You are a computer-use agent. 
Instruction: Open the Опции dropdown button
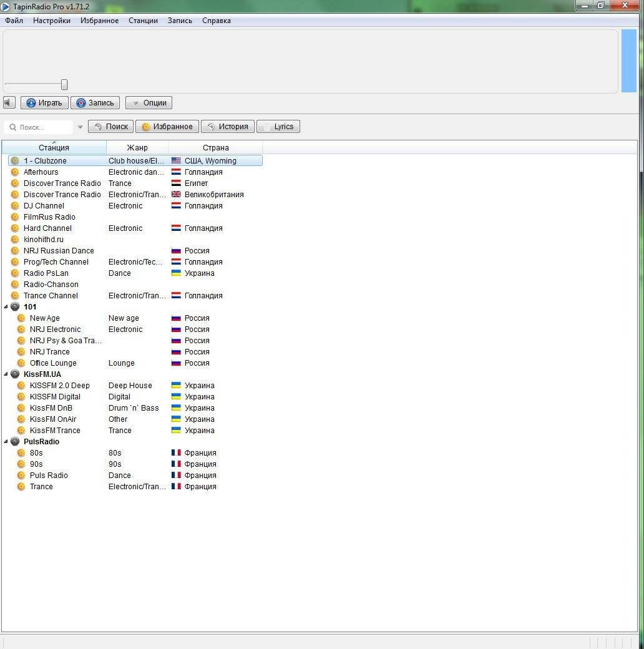click(149, 102)
